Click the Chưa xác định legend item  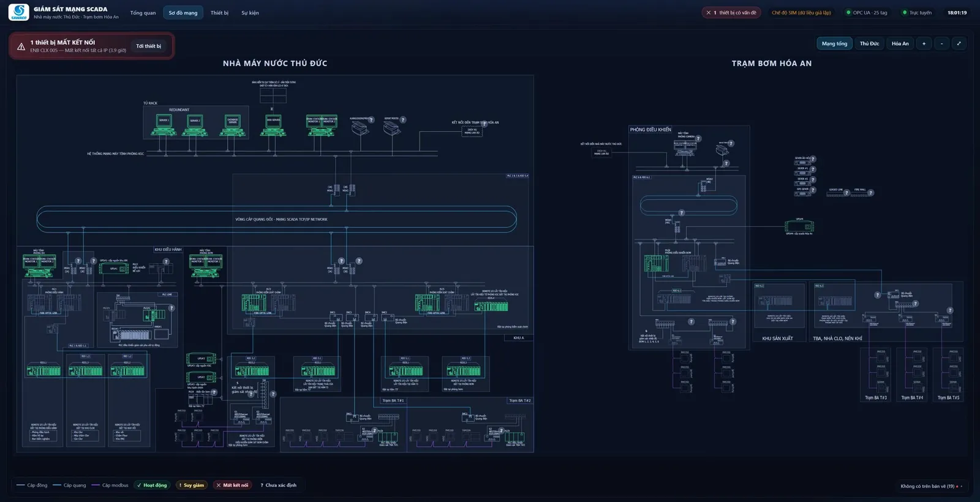point(279,485)
